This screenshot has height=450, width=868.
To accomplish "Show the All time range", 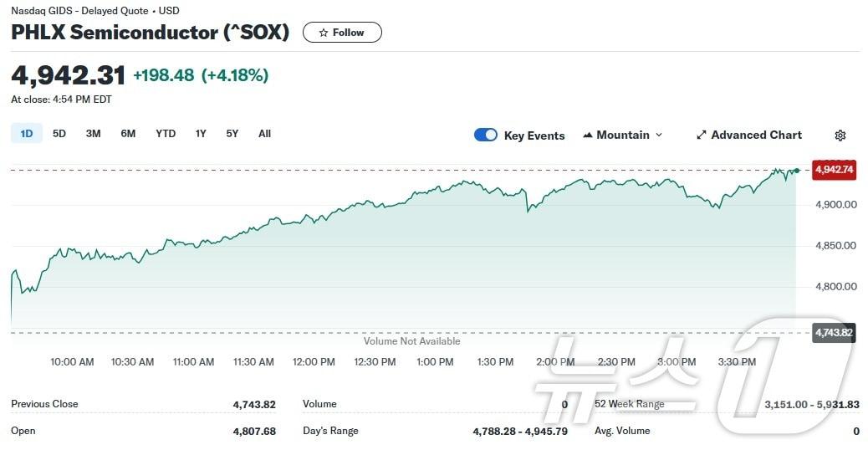I will 264,134.
